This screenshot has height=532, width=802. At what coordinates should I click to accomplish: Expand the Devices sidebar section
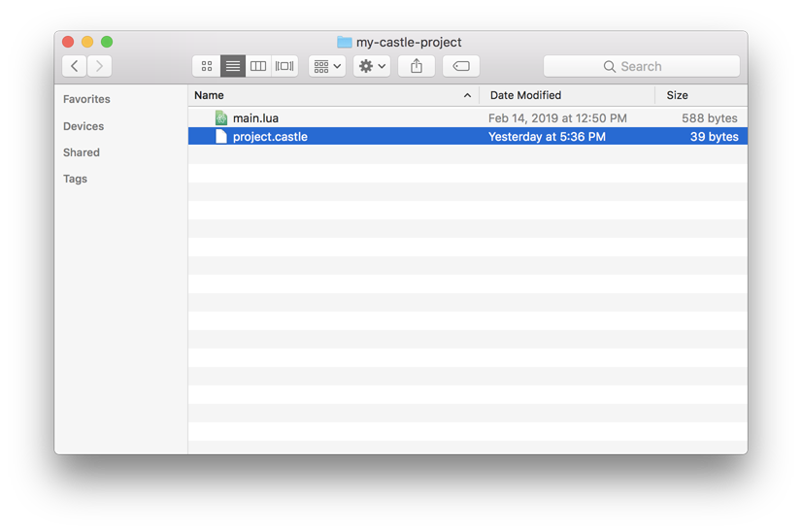point(84,126)
